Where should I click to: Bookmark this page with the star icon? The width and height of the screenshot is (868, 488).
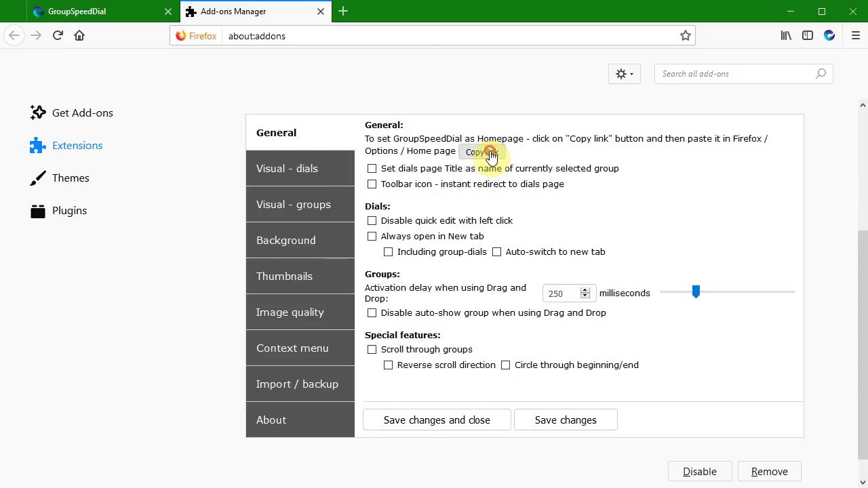686,36
